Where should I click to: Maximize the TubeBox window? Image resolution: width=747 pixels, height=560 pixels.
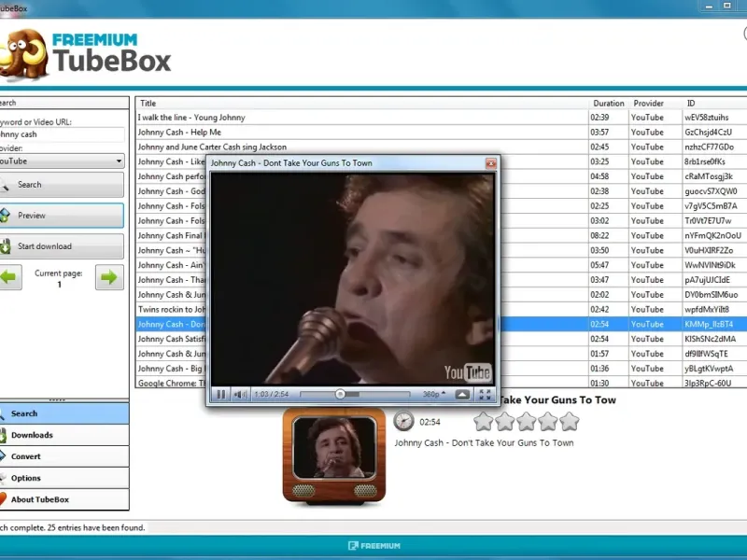click(x=727, y=7)
